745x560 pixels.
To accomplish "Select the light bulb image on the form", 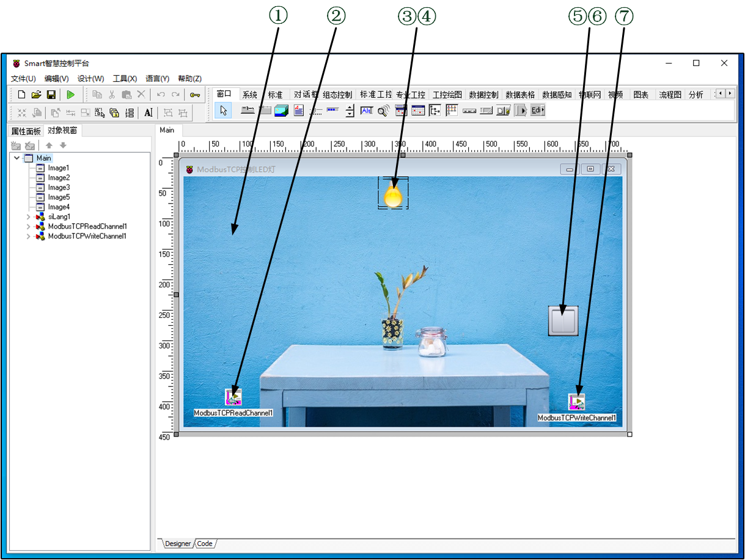I will [393, 193].
